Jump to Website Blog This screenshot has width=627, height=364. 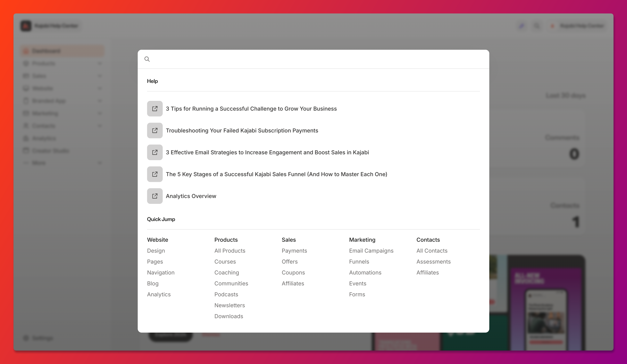pyautogui.click(x=153, y=283)
